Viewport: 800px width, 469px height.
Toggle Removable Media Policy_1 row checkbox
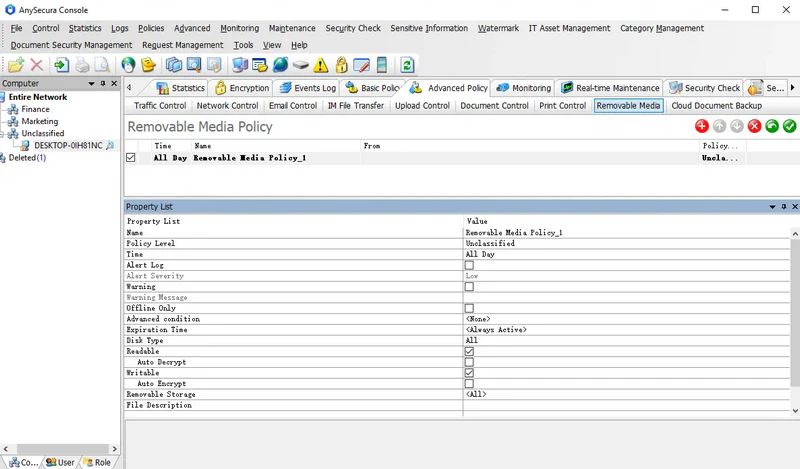pyautogui.click(x=131, y=158)
